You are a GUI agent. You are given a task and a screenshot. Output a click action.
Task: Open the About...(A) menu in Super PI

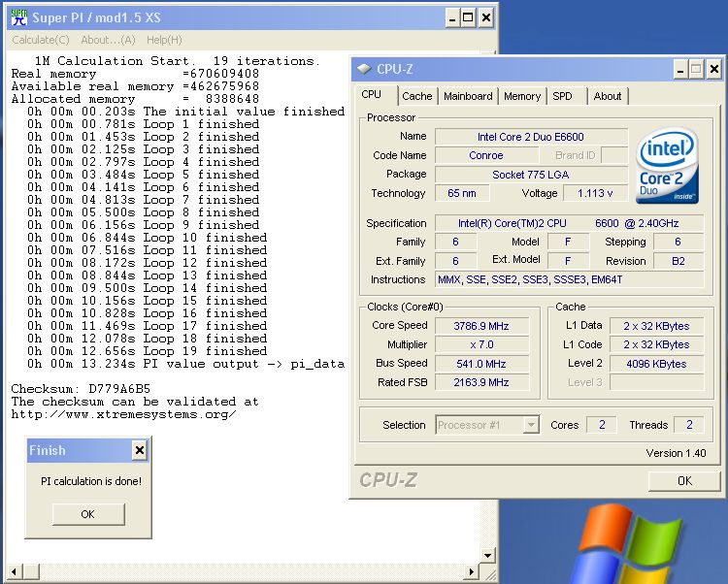tap(108, 40)
